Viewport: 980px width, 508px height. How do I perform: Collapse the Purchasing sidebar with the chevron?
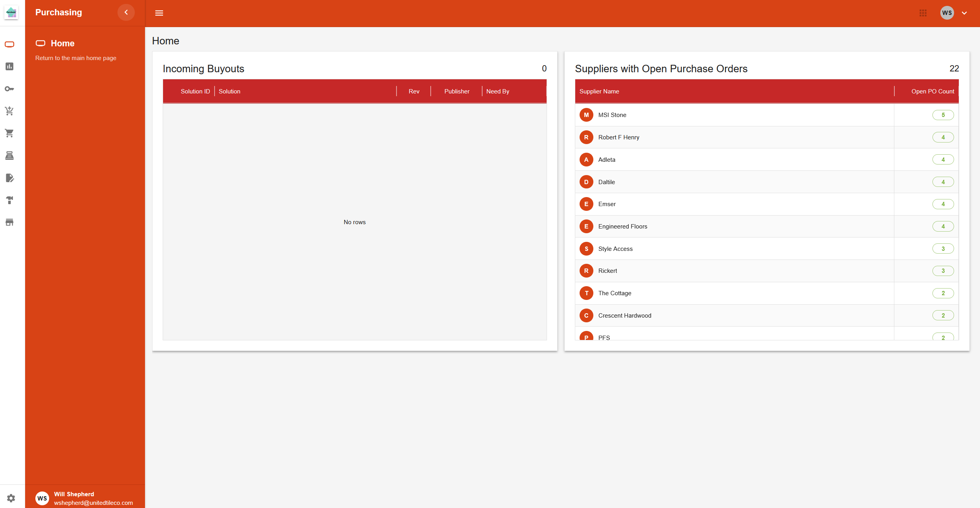click(x=126, y=12)
